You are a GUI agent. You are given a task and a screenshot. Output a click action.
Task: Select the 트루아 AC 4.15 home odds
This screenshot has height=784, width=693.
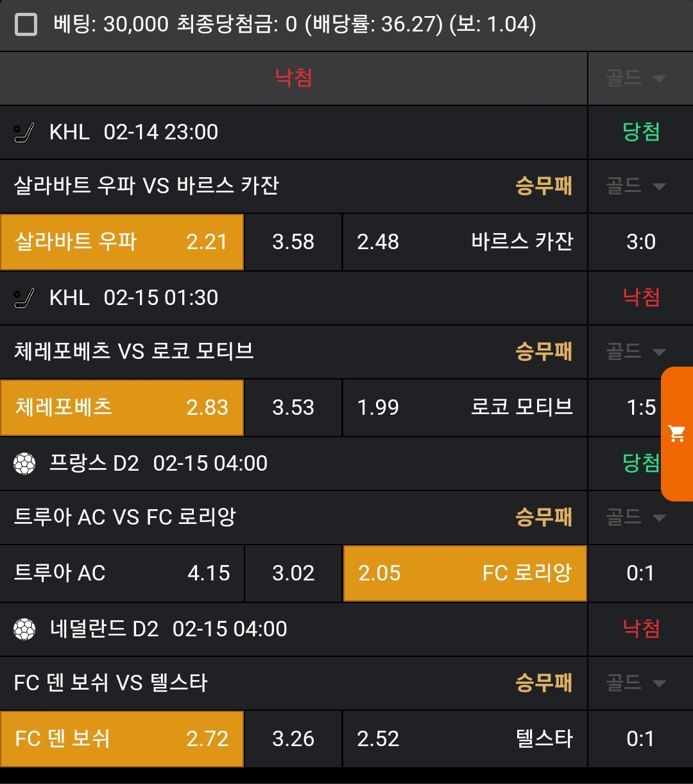click(122, 573)
